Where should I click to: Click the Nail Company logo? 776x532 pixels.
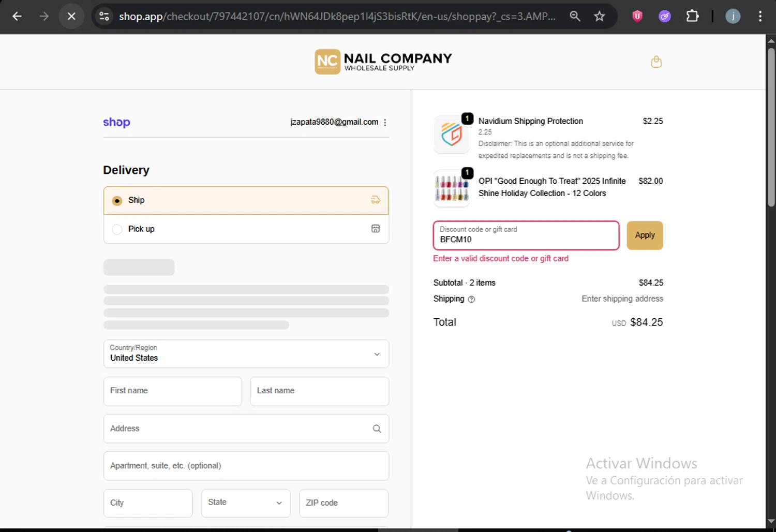pyautogui.click(x=383, y=62)
